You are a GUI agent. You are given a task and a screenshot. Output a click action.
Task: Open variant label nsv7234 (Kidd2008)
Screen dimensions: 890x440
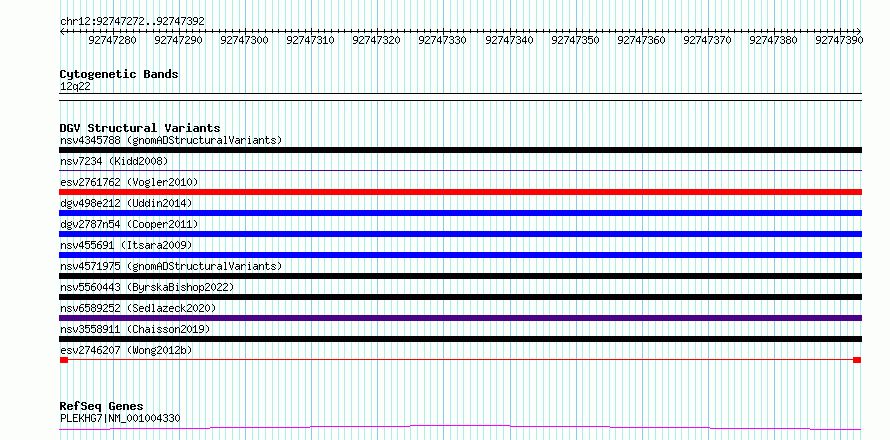pos(114,161)
